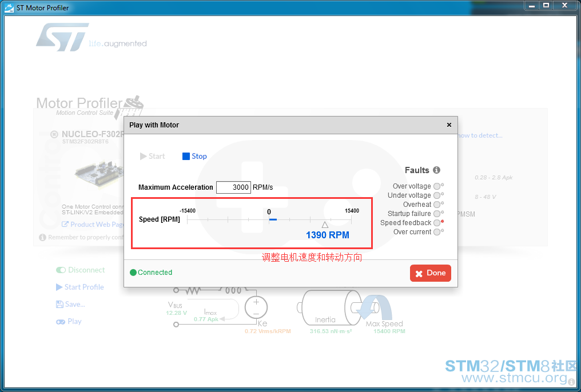Click the 12.28 V VBUS value
Image resolution: width=581 pixels, height=392 pixels.
pyautogui.click(x=176, y=313)
